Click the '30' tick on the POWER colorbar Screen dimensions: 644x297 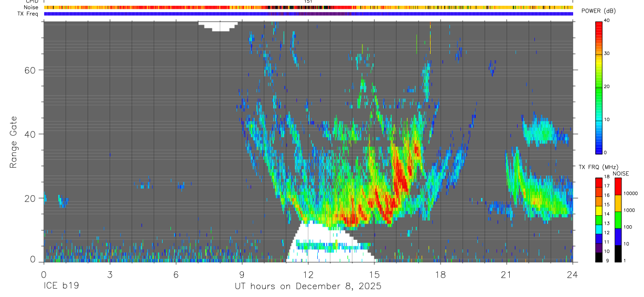point(608,53)
